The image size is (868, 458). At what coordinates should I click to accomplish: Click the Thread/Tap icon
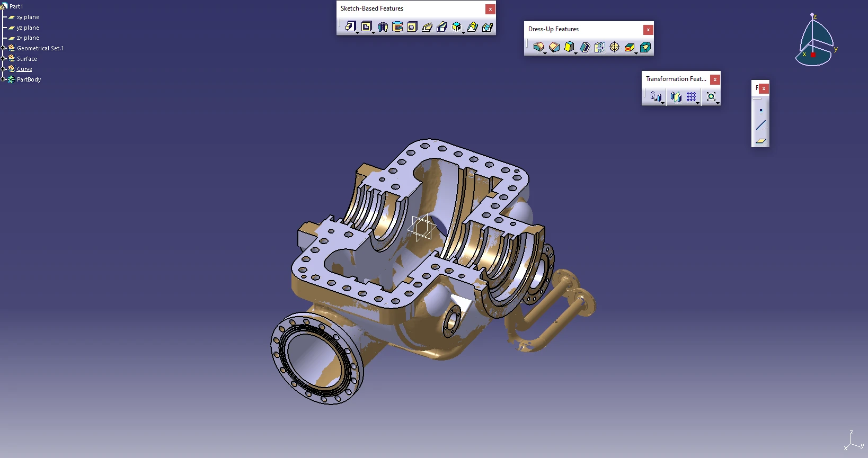tap(614, 47)
